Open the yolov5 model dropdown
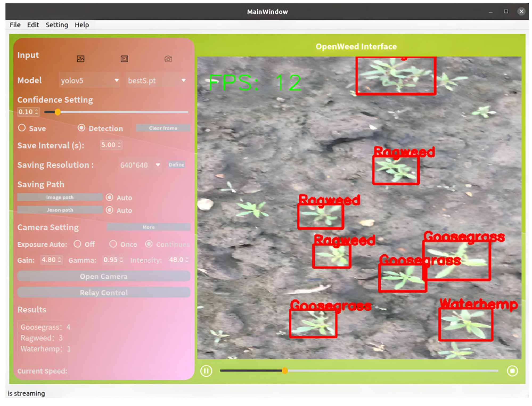 coord(89,80)
